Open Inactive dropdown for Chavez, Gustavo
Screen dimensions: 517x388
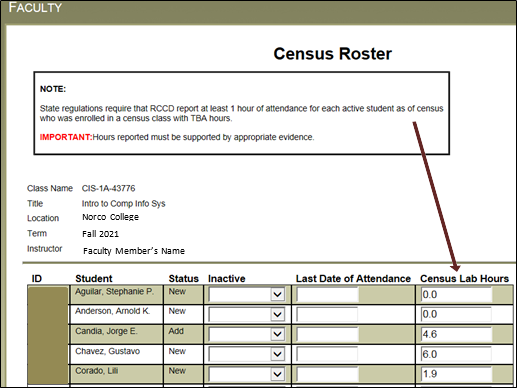pyautogui.click(x=246, y=354)
